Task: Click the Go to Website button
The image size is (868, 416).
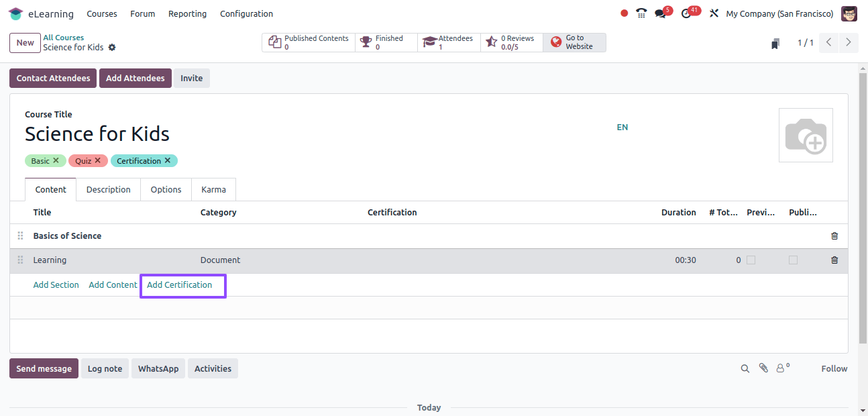Action: (x=574, y=42)
